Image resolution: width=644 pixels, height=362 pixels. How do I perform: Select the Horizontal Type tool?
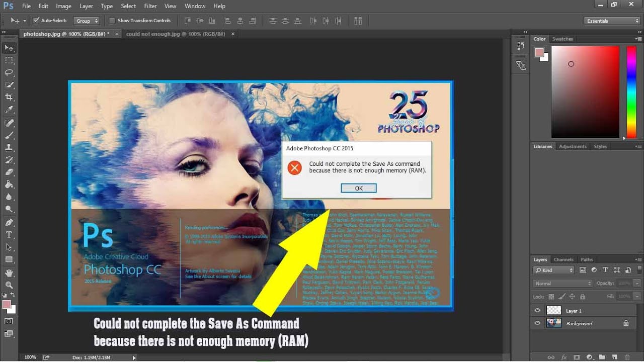tap(9, 235)
